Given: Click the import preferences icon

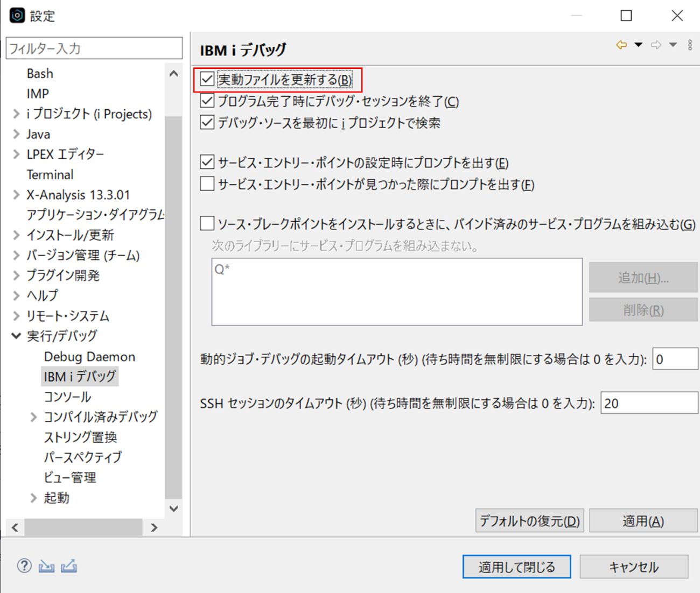Looking at the screenshot, I should pos(46,566).
